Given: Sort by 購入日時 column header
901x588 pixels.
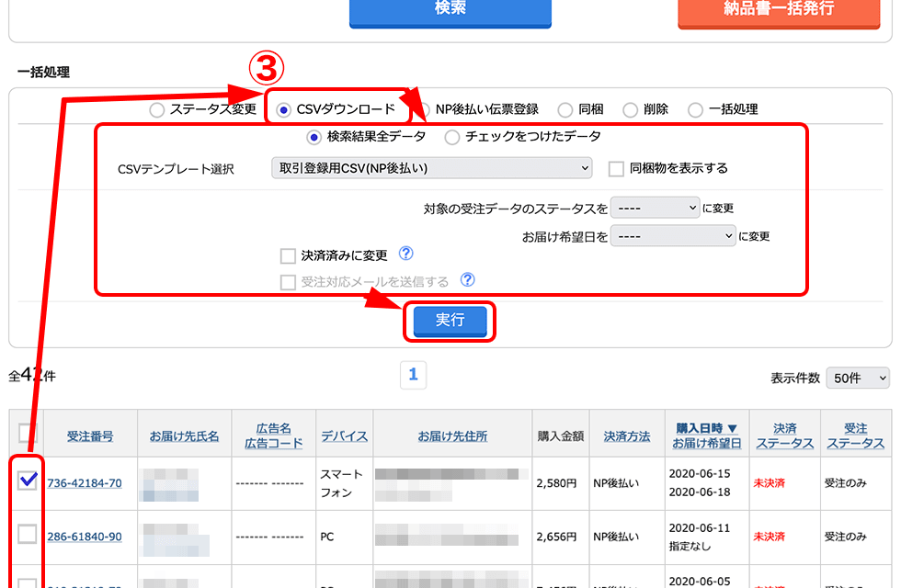Looking at the screenshot, I should [707, 428].
